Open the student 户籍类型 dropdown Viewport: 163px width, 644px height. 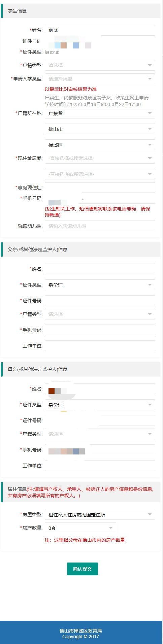(100, 65)
